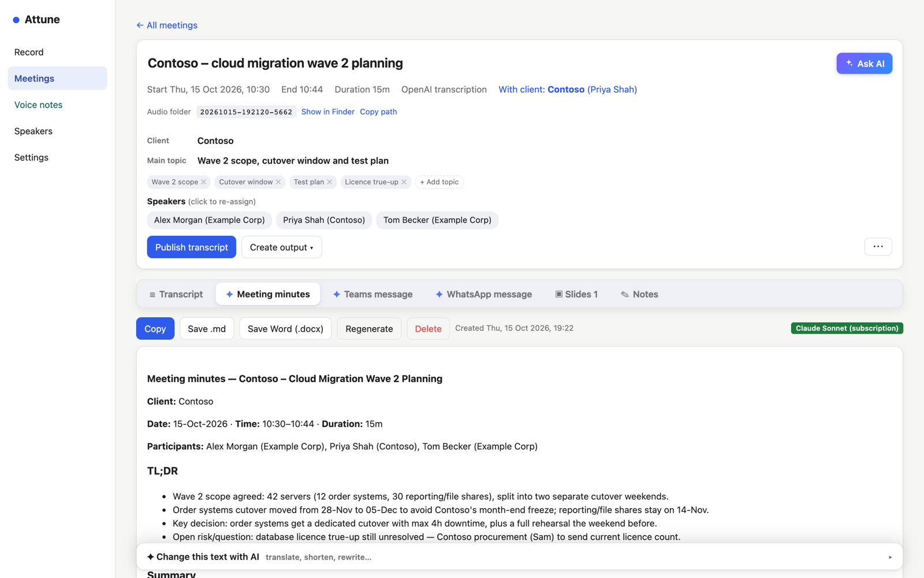Click the Ask AI button
Screen dimensions: 924x578
[x=864, y=64]
